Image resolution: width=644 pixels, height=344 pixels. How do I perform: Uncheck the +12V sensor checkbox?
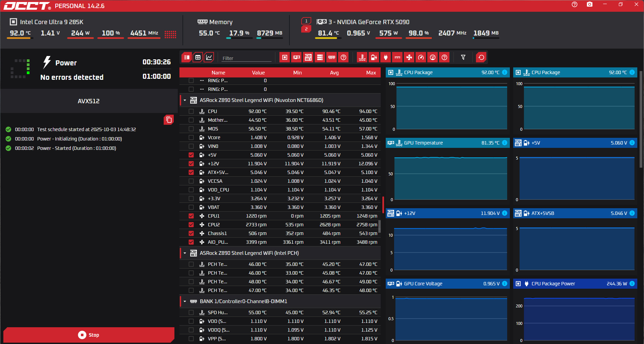(191, 164)
